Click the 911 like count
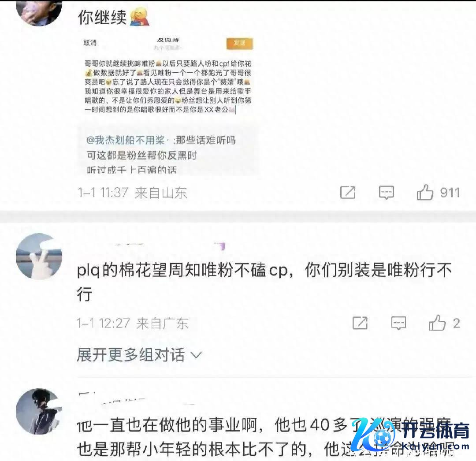The width and height of the screenshot is (476, 461). [x=450, y=193]
